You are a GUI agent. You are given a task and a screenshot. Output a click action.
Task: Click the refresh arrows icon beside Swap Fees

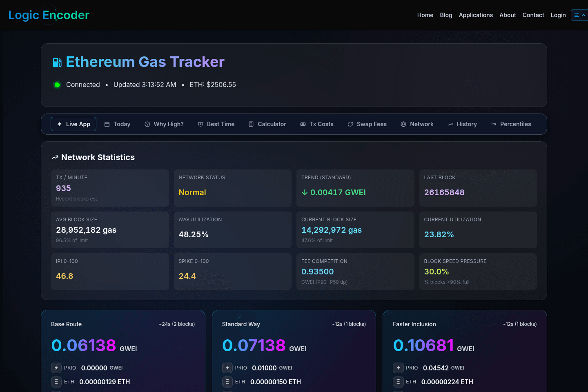coord(350,124)
